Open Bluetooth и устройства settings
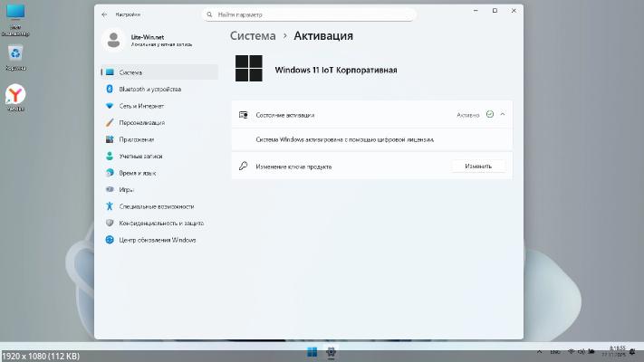This screenshot has height=362, width=644. coord(149,90)
